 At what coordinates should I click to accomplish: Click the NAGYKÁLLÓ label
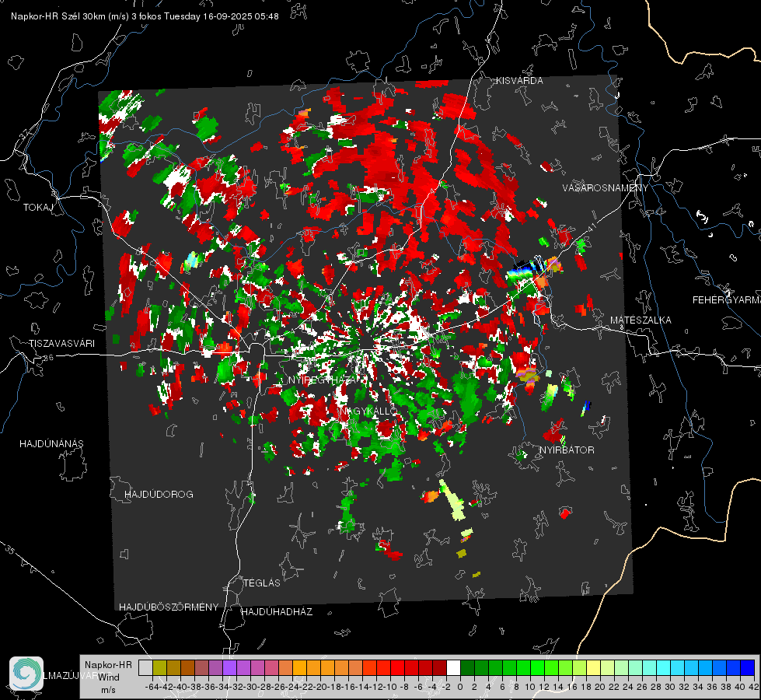(x=369, y=411)
